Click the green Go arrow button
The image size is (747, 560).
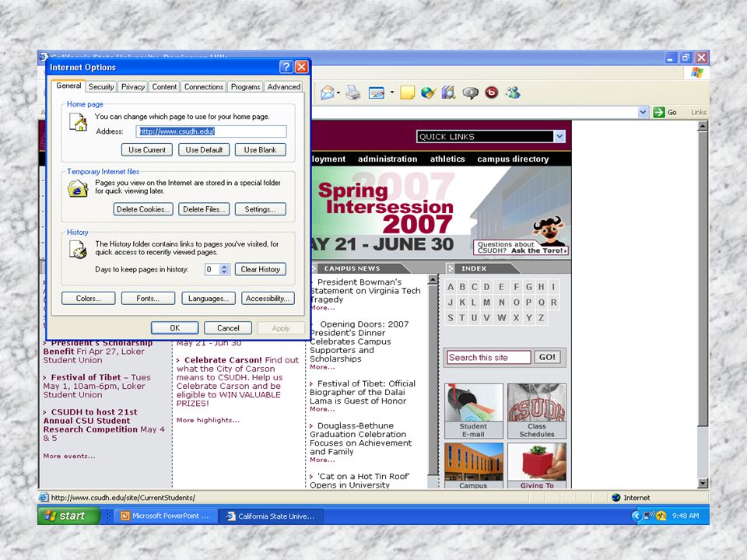click(659, 112)
